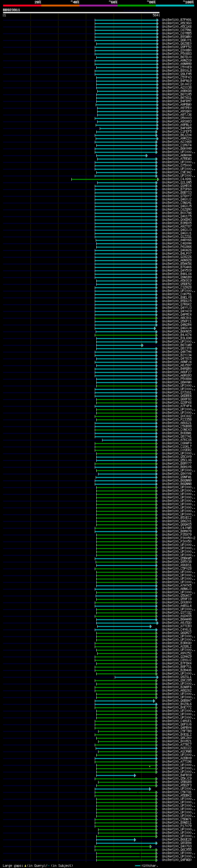Select the UniRef100_P23358 label
The height and width of the screenshot is (868, 197).
tap(176, 420)
